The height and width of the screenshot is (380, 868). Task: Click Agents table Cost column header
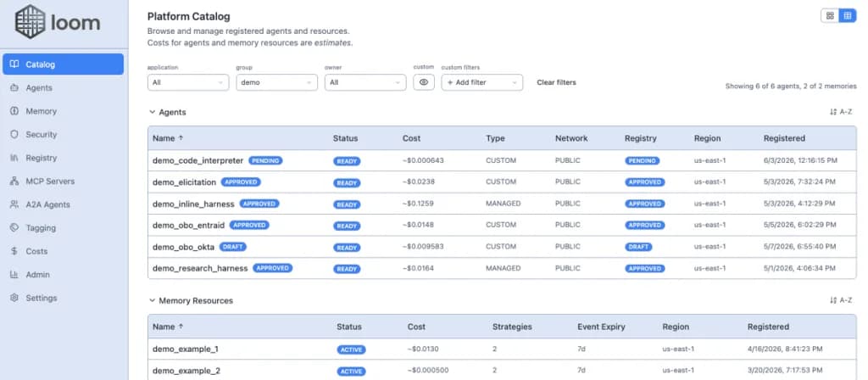coord(411,138)
